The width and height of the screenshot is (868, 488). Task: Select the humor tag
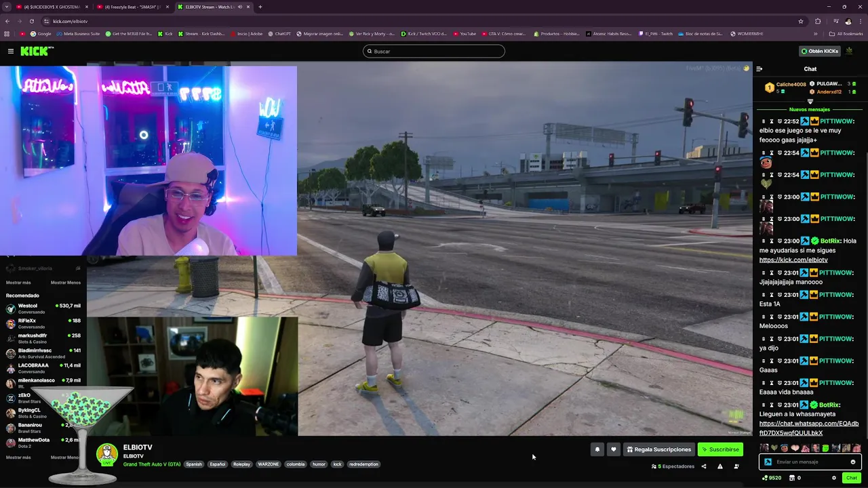click(319, 464)
